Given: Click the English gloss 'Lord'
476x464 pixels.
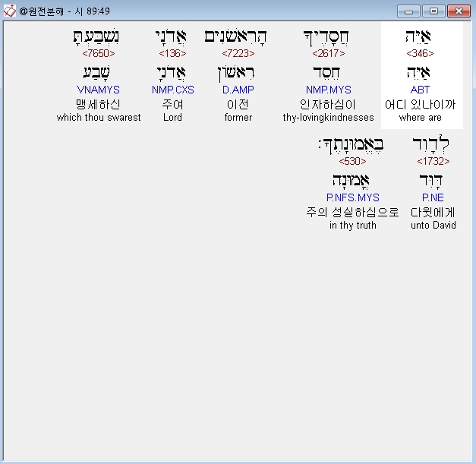Looking at the screenshot, I should (x=172, y=117).
